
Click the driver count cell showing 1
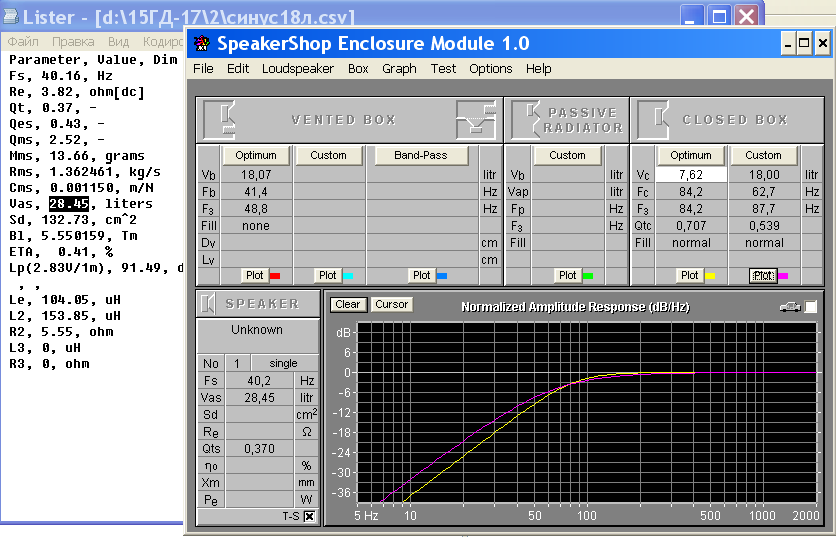237,363
